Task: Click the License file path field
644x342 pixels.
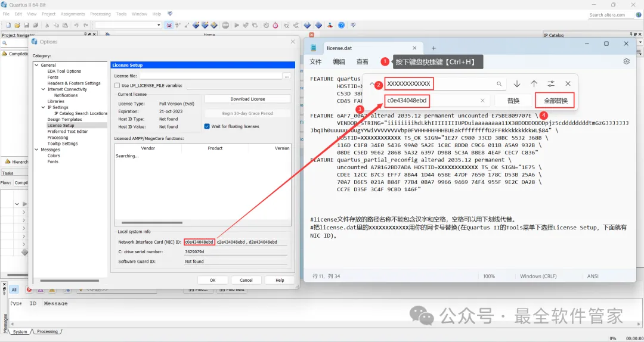Action: [210, 76]
